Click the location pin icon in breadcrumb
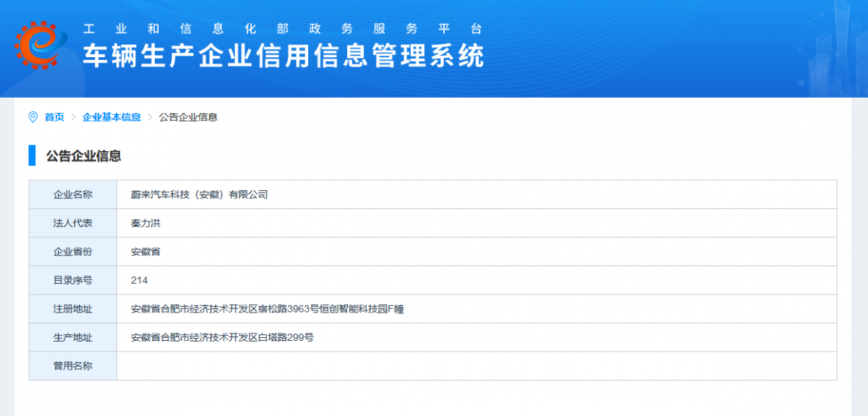This screenshot has height=416, width=868. (x=33, y=117)
